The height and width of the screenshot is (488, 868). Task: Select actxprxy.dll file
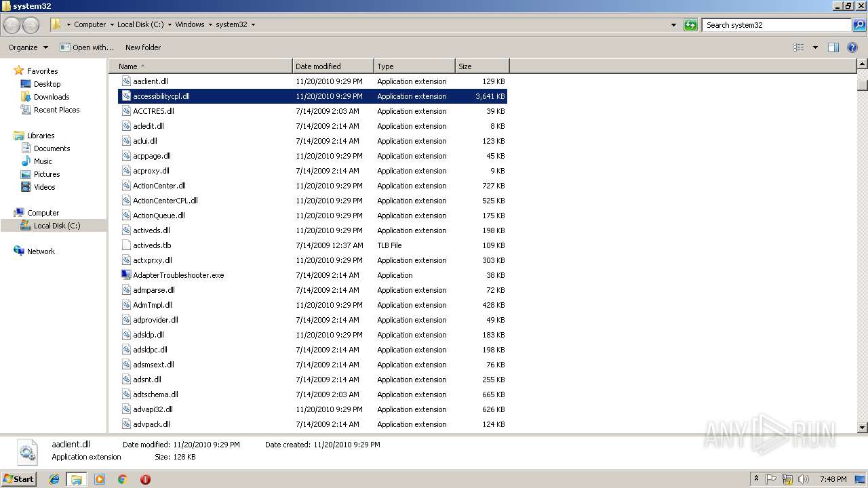[313, 260]
